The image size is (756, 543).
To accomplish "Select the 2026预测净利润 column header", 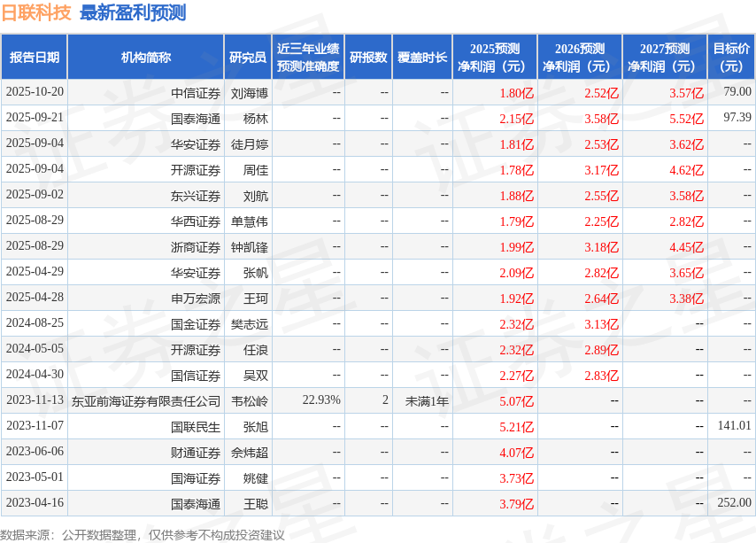I will 580,57.
